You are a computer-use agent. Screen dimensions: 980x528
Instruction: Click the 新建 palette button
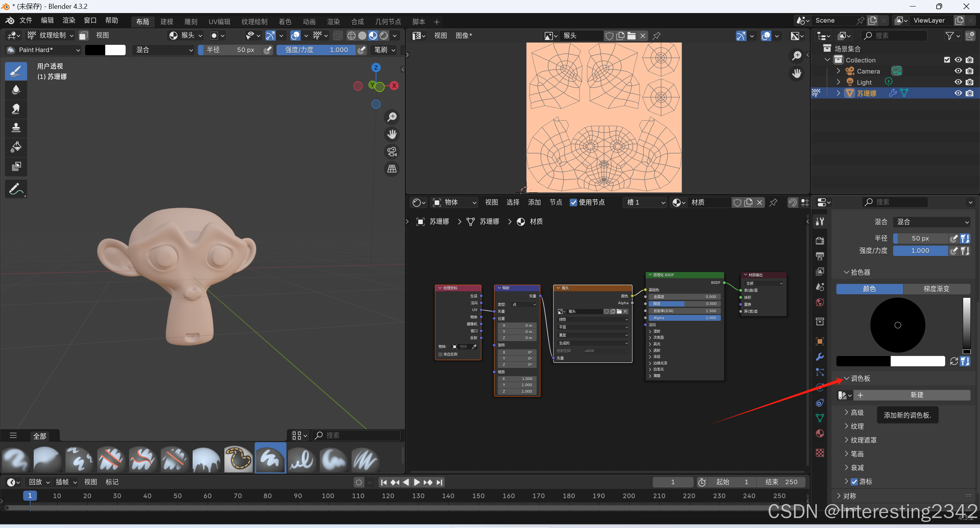coord(916,395)
